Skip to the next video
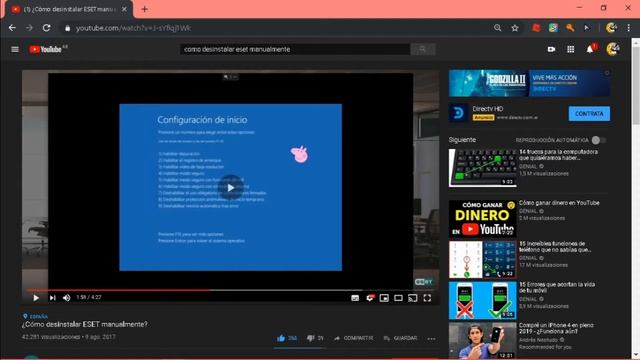Image resolution: width=640 pixels, height=360 pixels. (53, 298)
